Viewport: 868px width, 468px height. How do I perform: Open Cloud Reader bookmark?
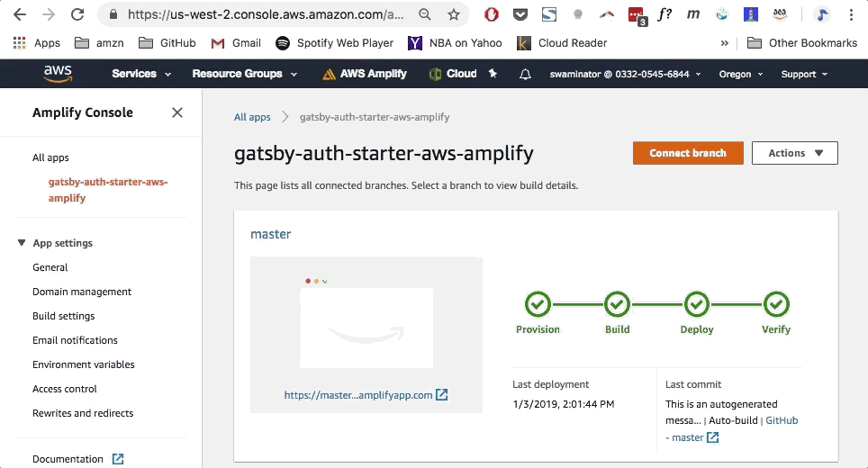point(562,42)
